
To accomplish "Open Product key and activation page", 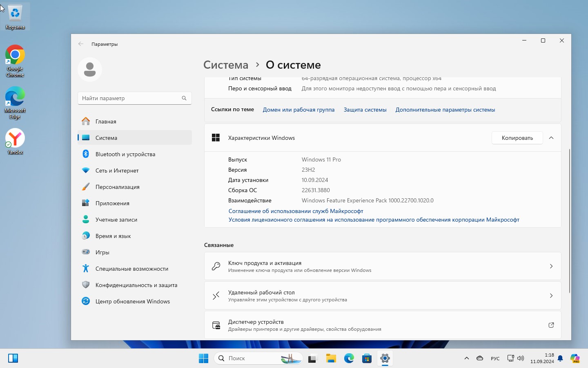I will coord(383,266).
